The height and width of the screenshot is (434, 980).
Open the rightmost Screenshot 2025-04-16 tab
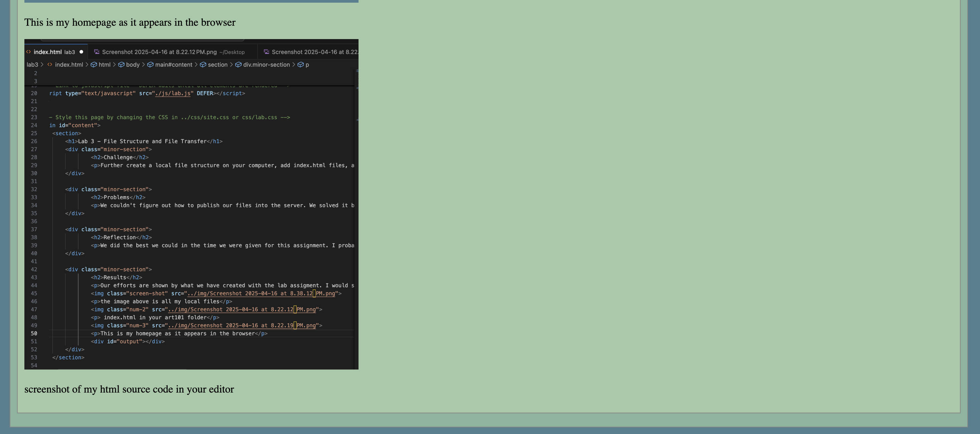coord(308,52)
